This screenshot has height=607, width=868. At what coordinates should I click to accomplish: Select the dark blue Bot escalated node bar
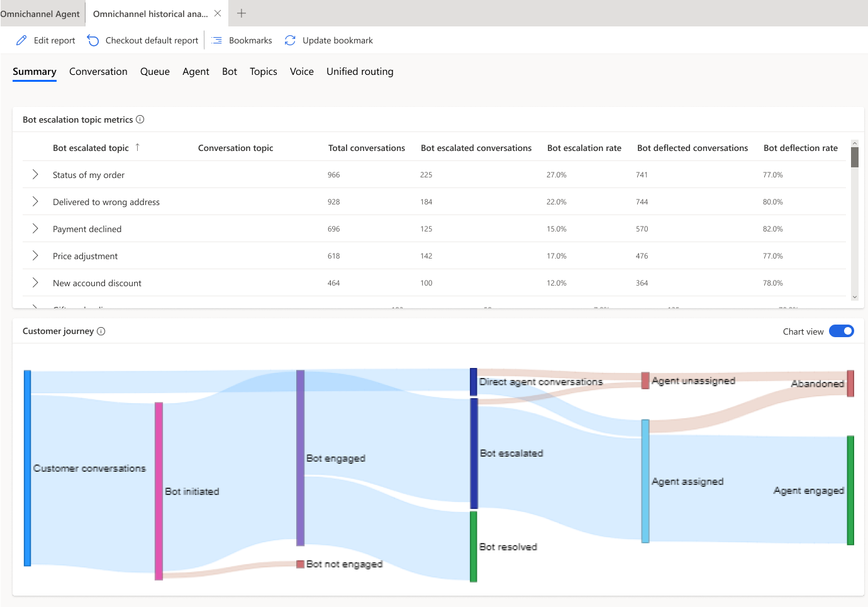click(474, 453)
